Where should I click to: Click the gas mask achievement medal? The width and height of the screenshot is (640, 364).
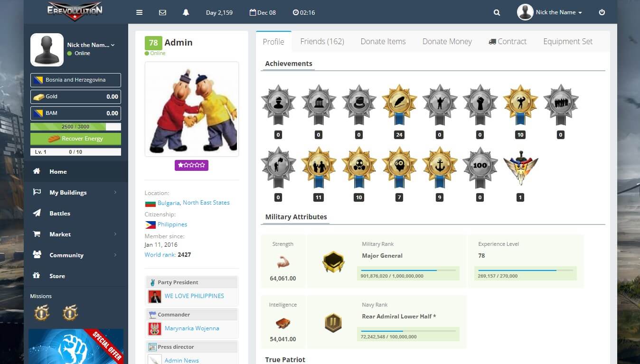pos(359,167)
